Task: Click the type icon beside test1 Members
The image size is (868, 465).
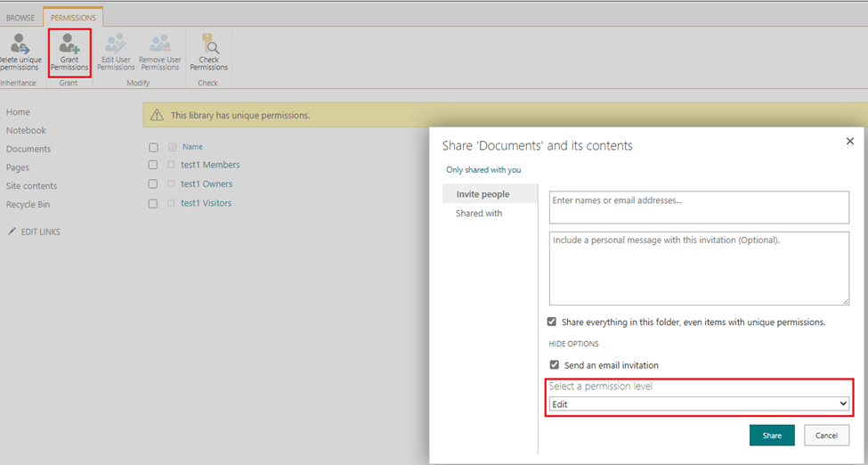Action: click(x=171, y=165)
